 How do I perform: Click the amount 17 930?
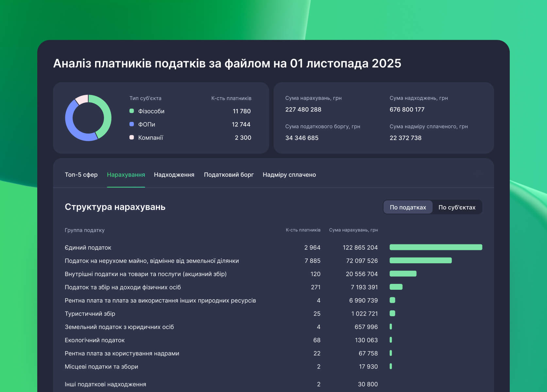[x=368, y=367]
